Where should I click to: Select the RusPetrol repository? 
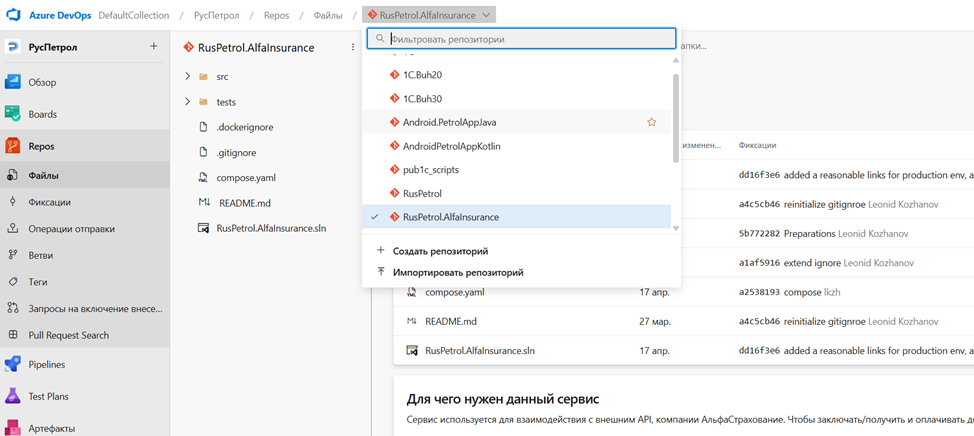point(516,194)
